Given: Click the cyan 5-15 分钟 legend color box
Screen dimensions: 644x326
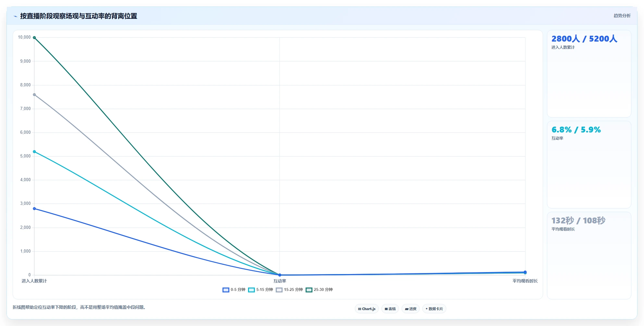Looking at the screenshot, I should (252, 290).
